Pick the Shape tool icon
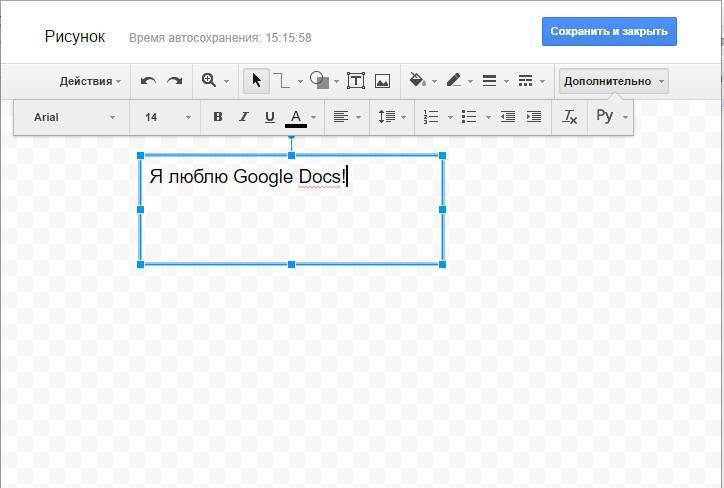 pyautogui.click(x=320, y=80)
